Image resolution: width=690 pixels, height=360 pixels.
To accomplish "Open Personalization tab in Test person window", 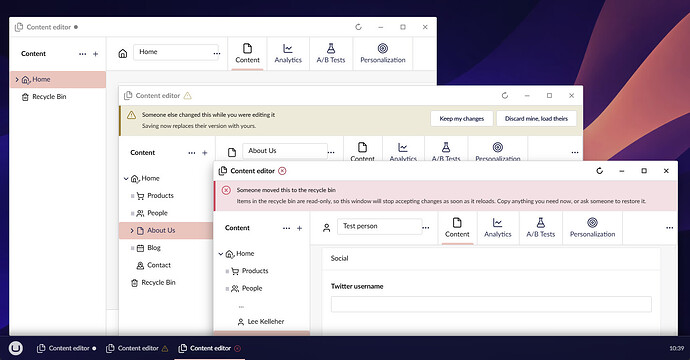I will pos(592,228).
